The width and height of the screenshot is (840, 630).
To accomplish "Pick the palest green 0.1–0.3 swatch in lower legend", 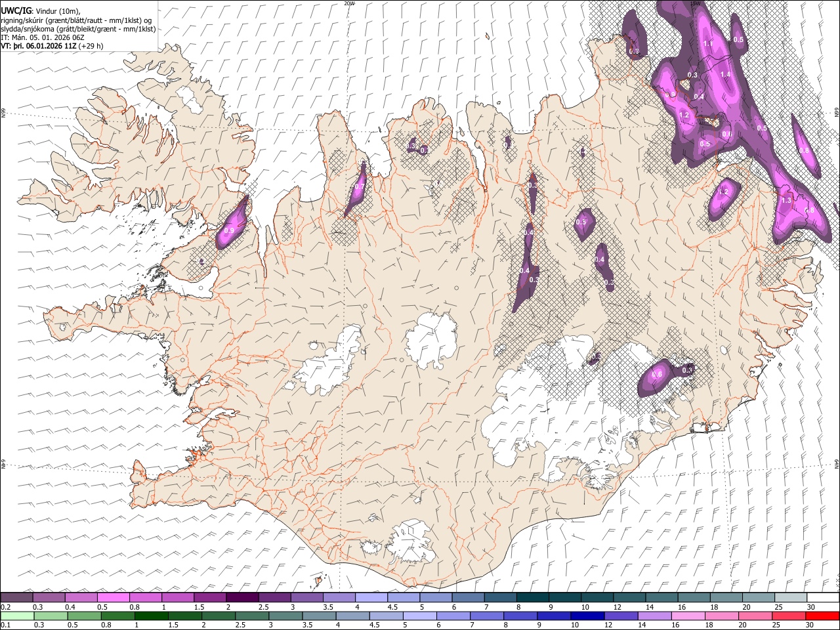I will 16,616.
